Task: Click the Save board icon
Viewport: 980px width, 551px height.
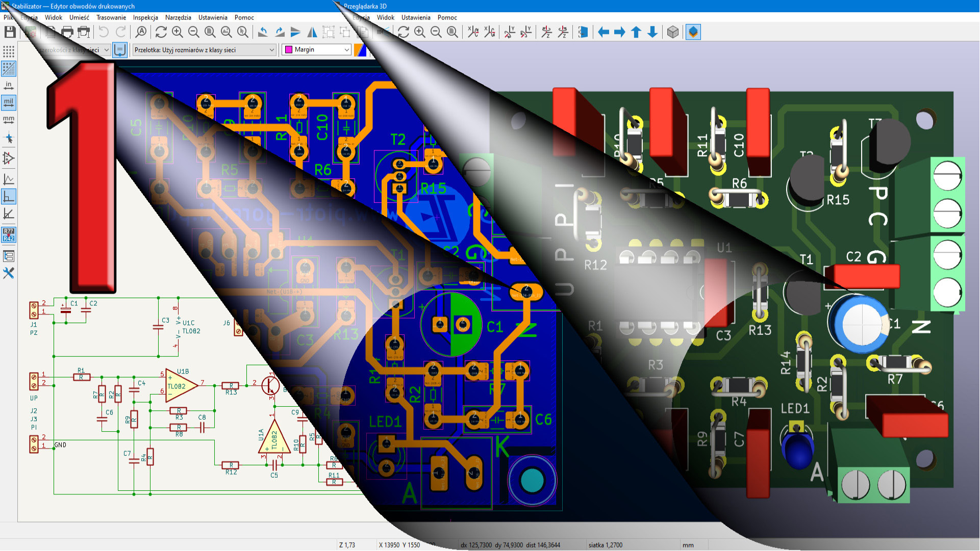Action: point(10,32)
